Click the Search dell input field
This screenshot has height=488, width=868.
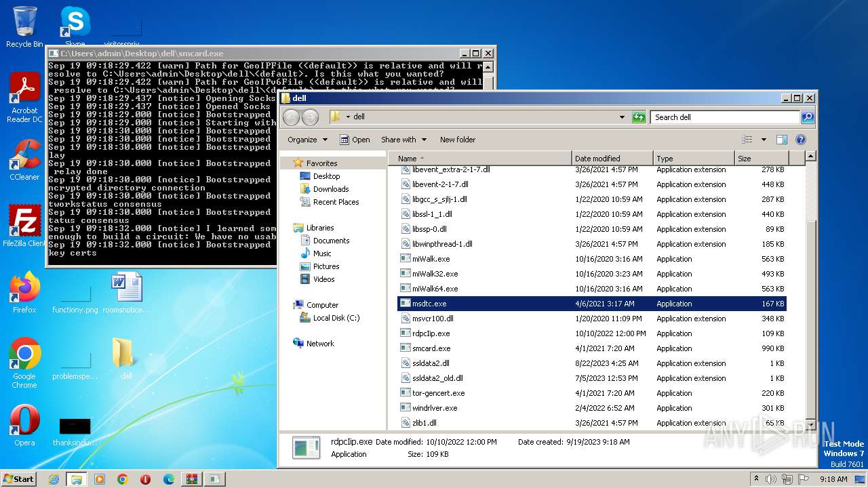point(724,117)
